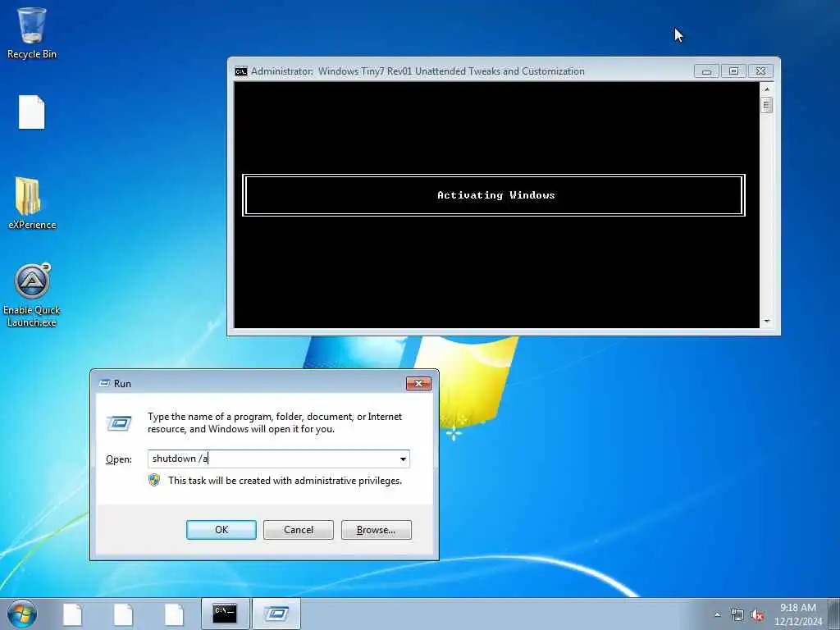Click the Activating Windows text
840x630 pixels.
(496, 195)
